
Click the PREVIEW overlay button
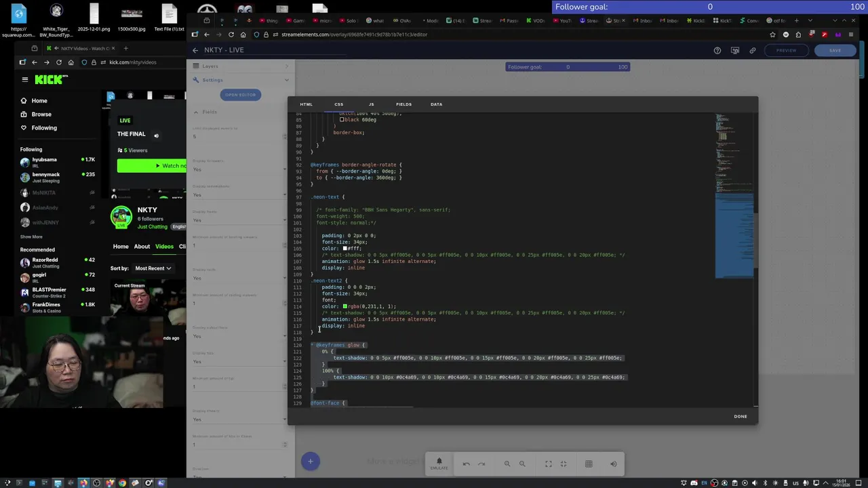tap(786, 50)
